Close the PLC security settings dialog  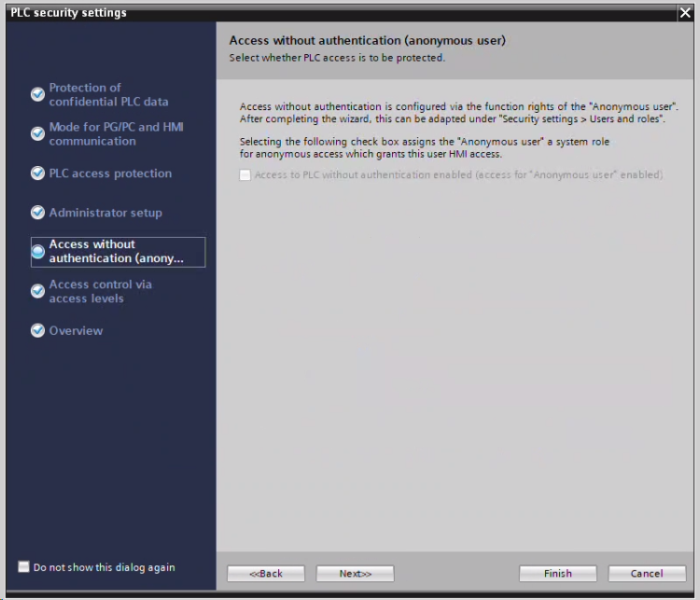pos(685,12)
